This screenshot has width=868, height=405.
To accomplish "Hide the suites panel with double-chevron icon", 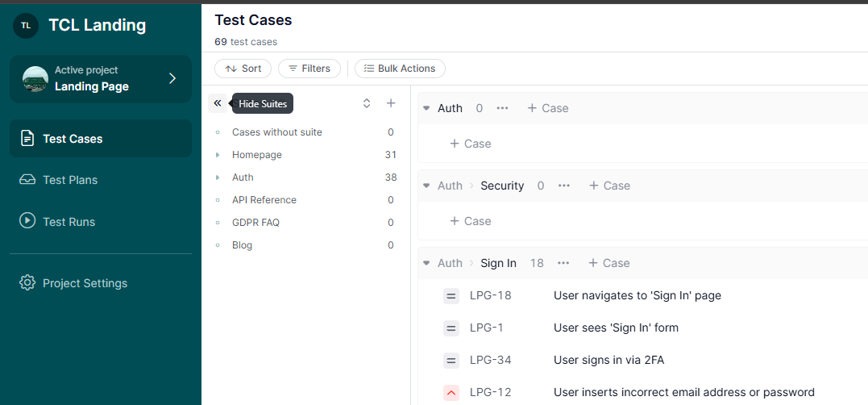I will point(218,103).
